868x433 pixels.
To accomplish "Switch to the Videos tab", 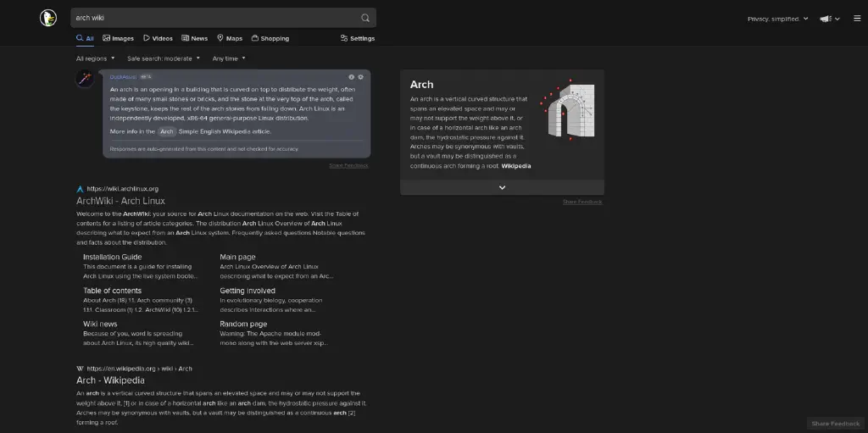I will tap(158, 38).
